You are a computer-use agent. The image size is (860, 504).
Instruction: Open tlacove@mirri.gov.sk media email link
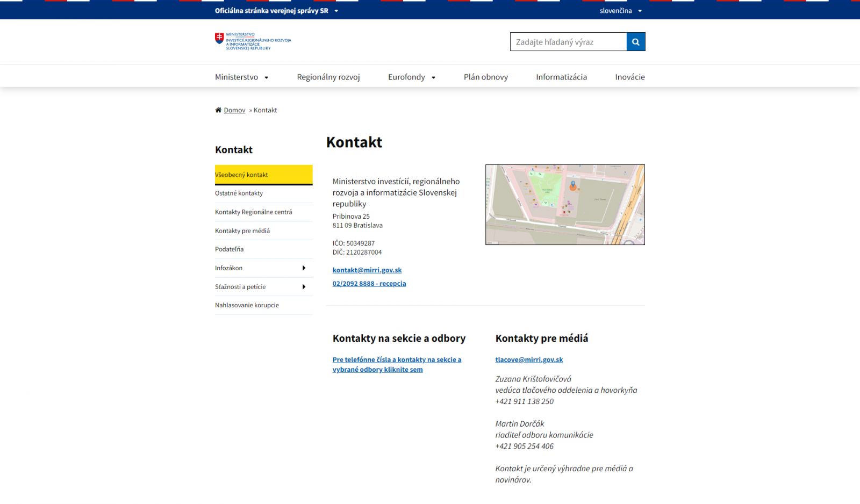pos(529,360)
